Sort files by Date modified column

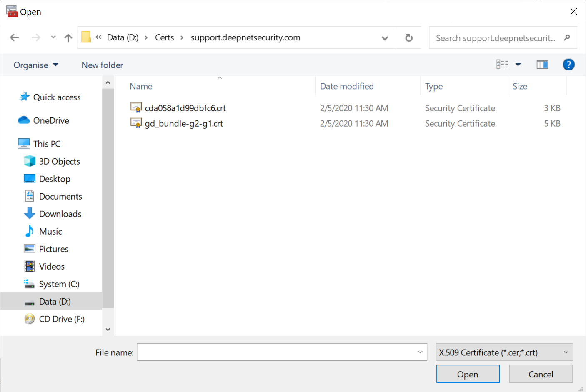click(347, 87)
